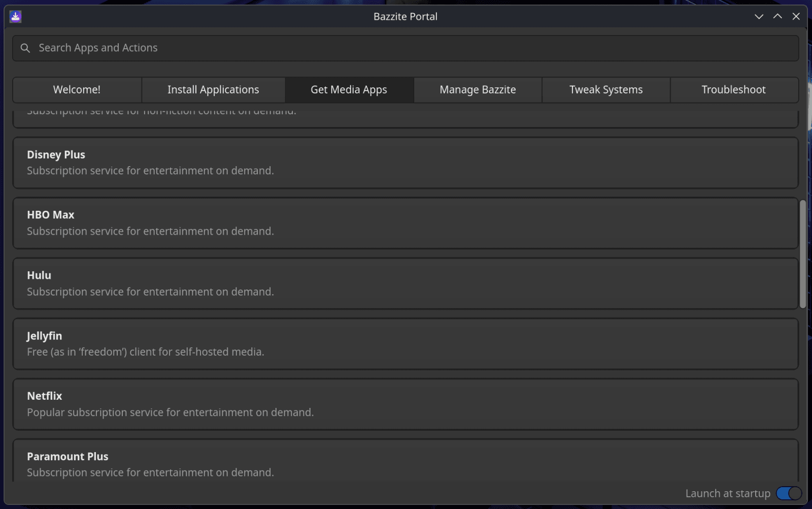Switch to the Troubleshoot tab
The height and width of the screenshot is (509, 812).
(x=734, y=90)
